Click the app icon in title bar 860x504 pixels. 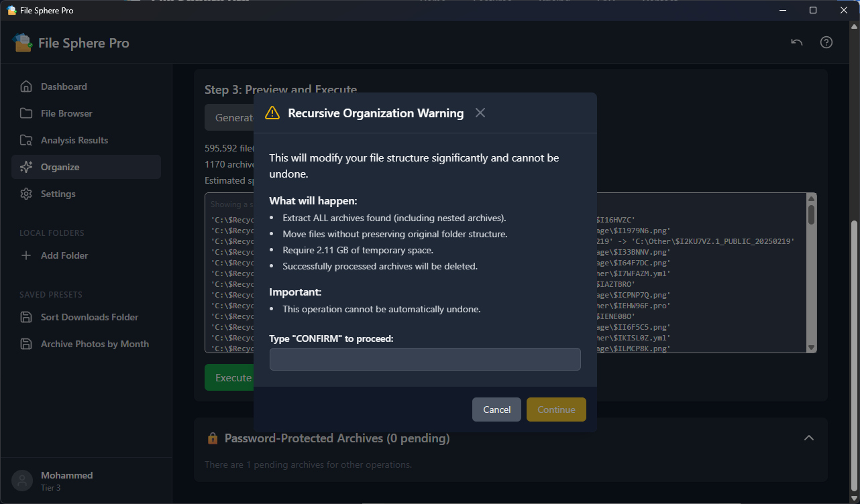click(x=11, y=10)
